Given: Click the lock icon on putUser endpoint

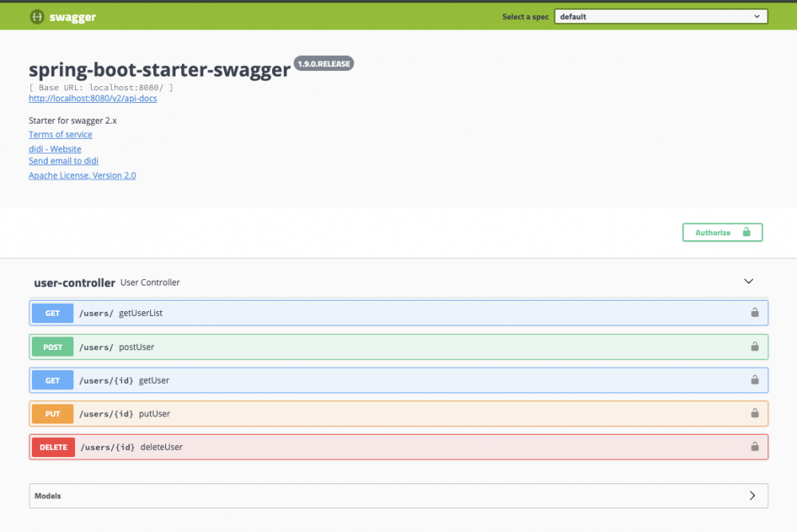Looking at the screenshot, I should [754, 413].
